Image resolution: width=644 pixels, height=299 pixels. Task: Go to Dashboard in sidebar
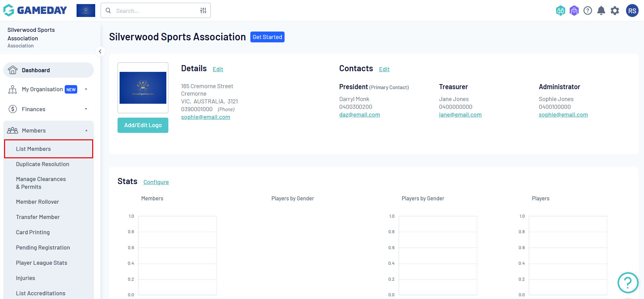pos(48,70)
